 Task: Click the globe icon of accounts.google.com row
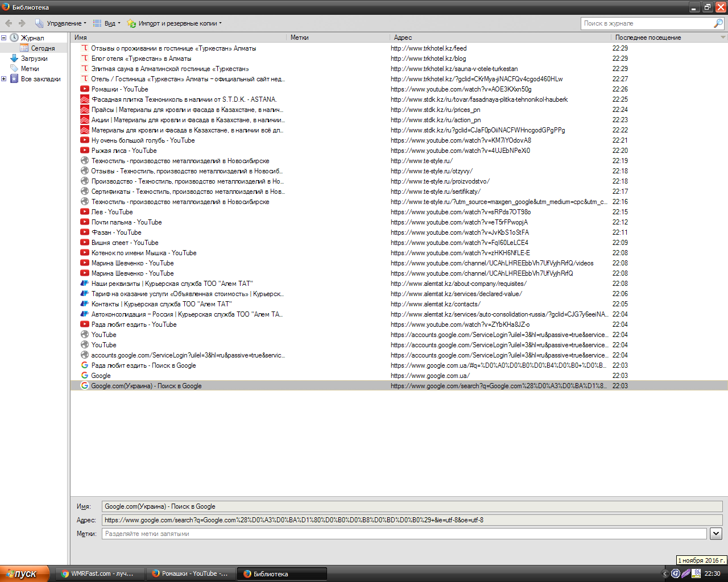85,355
